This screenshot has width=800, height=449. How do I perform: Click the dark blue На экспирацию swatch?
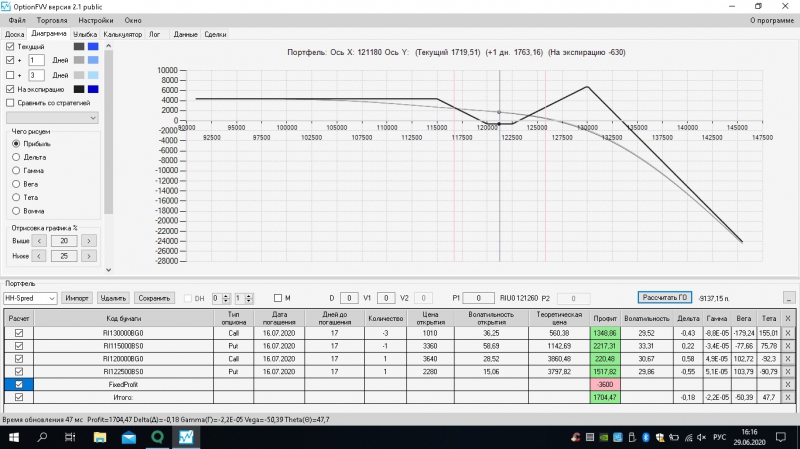93,89
